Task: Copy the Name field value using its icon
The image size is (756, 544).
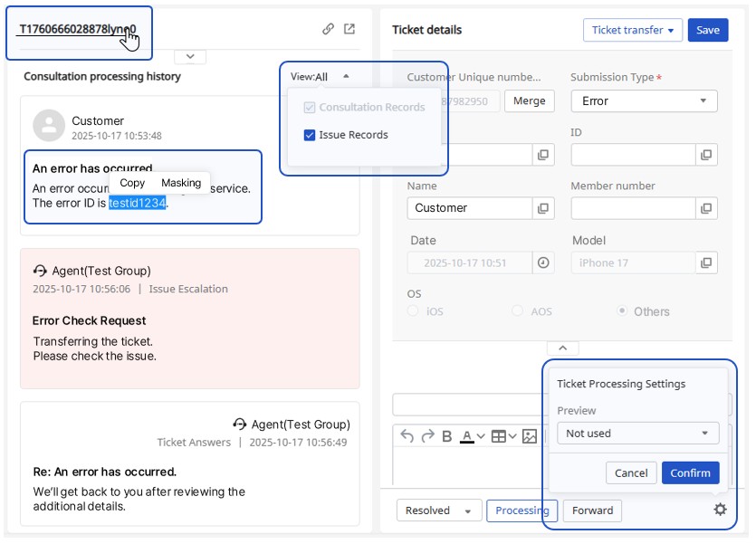Action: 543,208
